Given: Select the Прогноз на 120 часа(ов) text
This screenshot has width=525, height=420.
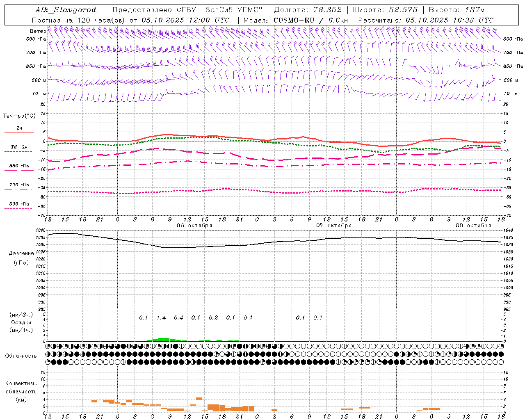Looking at the screenshot, I should pos(79,20).
